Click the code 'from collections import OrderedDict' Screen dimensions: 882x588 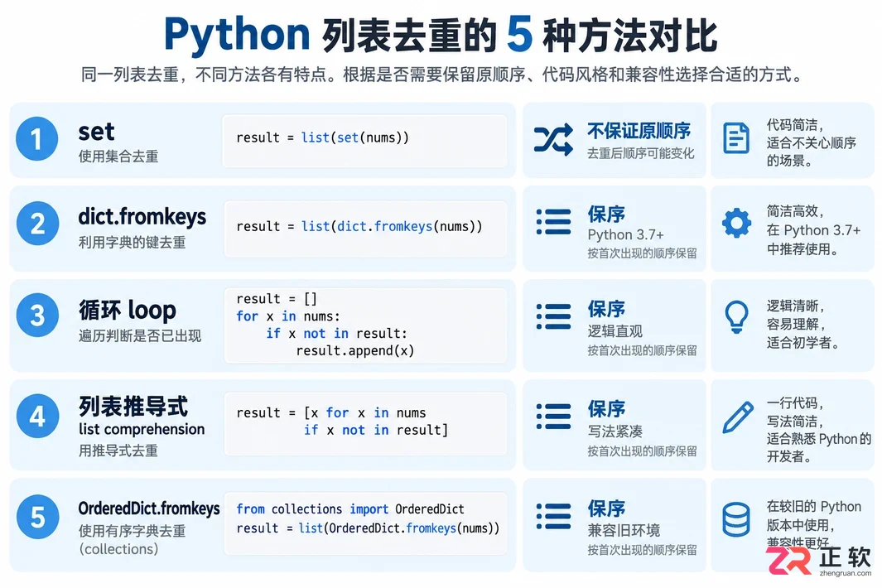click(x=349, y=508)
